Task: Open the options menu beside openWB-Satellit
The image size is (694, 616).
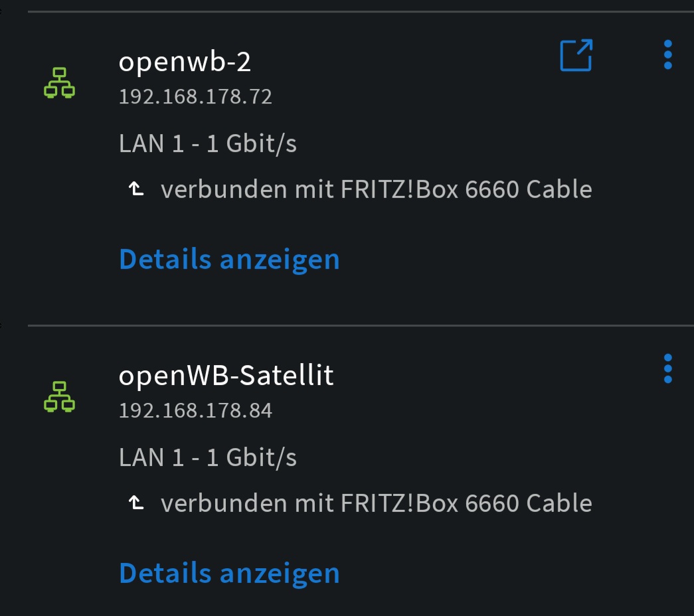Action: click(667, 367)
